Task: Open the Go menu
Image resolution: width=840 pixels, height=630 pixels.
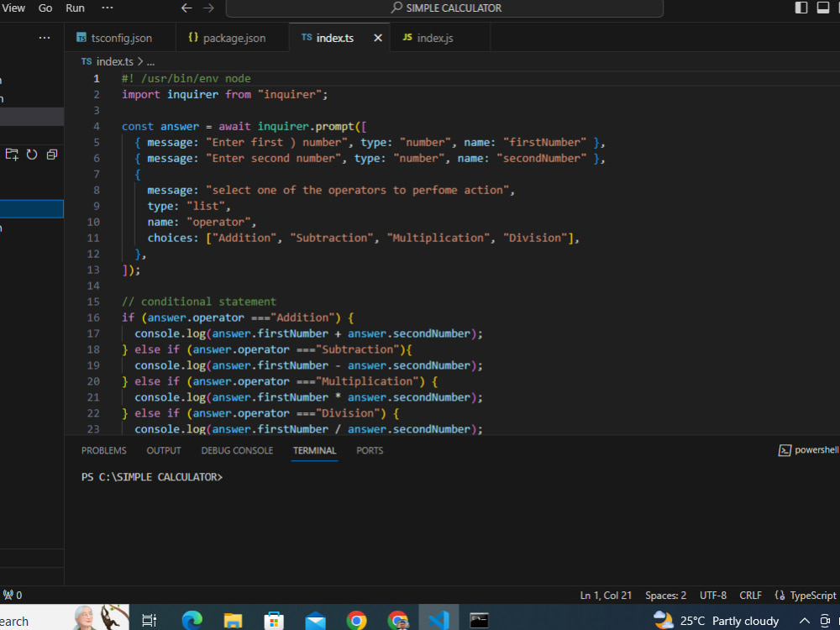Action: [x=45, y=8]
